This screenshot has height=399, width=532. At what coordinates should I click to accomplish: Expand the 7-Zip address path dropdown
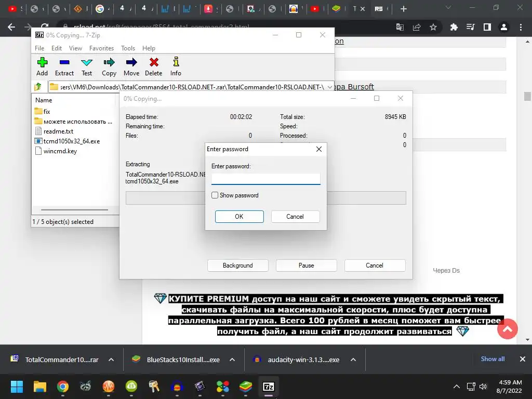tap(329, 87)
